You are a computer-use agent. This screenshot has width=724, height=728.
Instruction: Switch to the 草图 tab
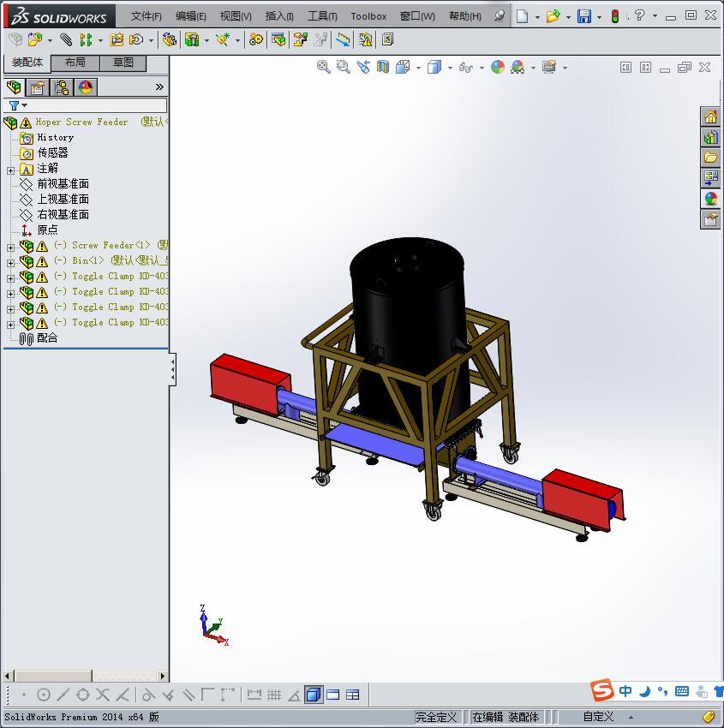[123, 63]
